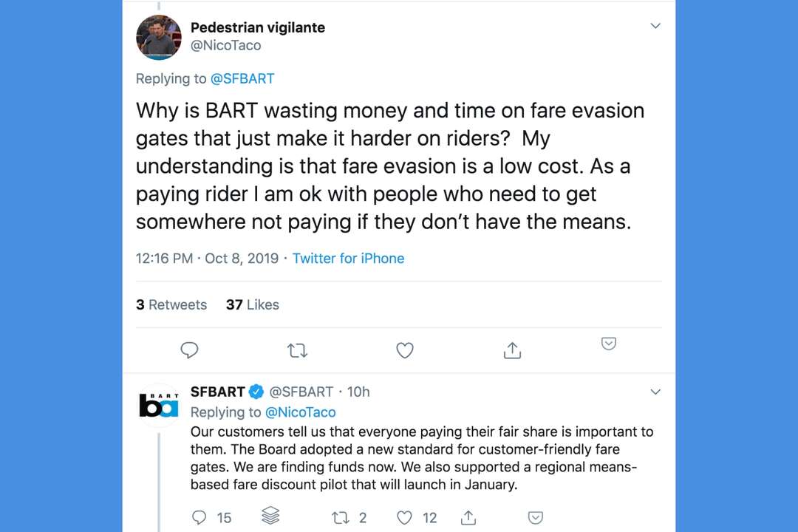Click the reply icon on SFBART's response
Viewport: 798px width, 532px height.
(x=199, y=517)
